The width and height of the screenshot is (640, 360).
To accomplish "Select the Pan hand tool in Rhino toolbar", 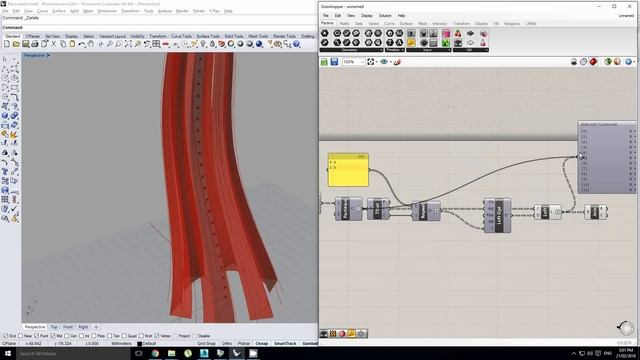I will point(91,44).
